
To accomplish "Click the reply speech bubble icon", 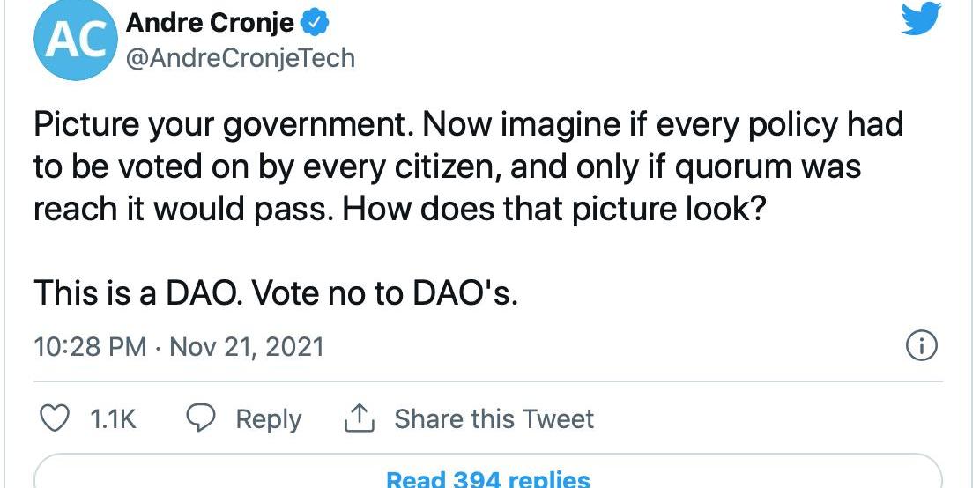I will 203,418.
